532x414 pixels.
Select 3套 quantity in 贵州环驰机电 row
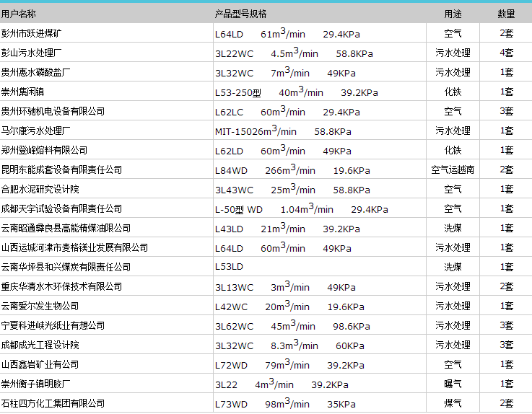[506, 111]
